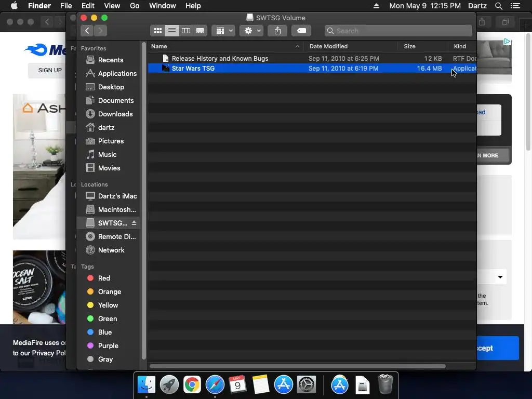Click SIGN UP on MediaFire page
This screenshot has width=532, height=399.
(x=50, y=70)
